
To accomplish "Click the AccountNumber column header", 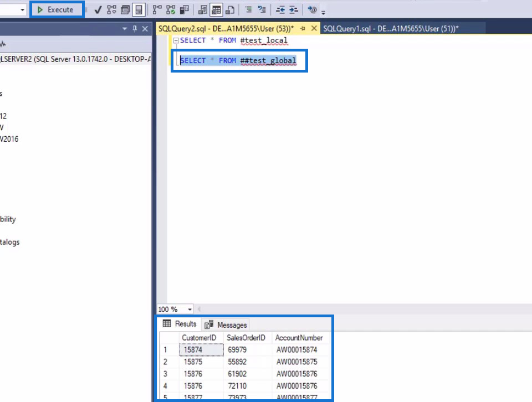I will click(300, 338).
